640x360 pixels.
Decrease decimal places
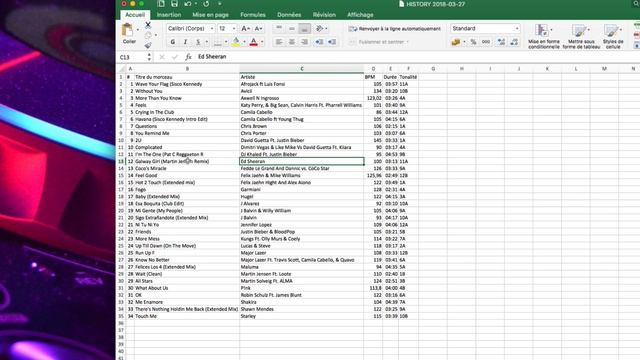(514, 42)
